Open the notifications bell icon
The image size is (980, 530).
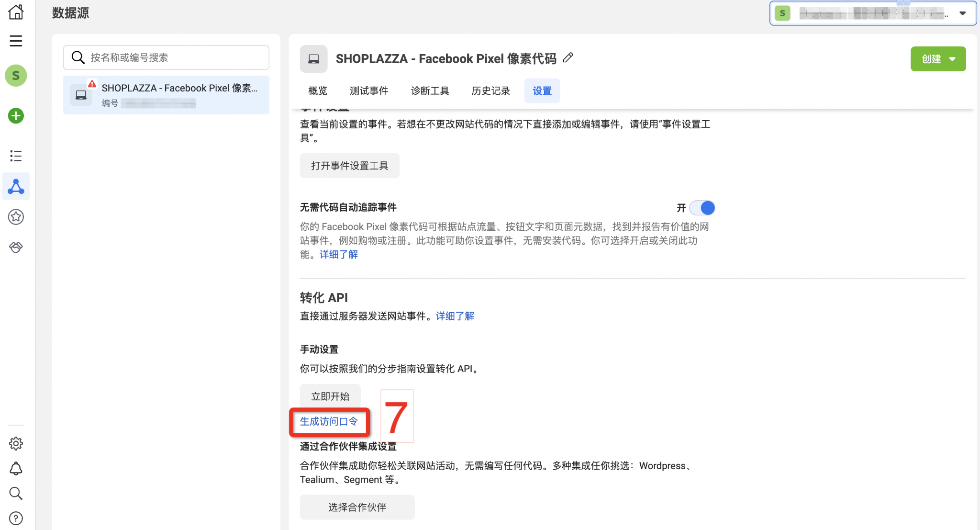coord(16,468)
